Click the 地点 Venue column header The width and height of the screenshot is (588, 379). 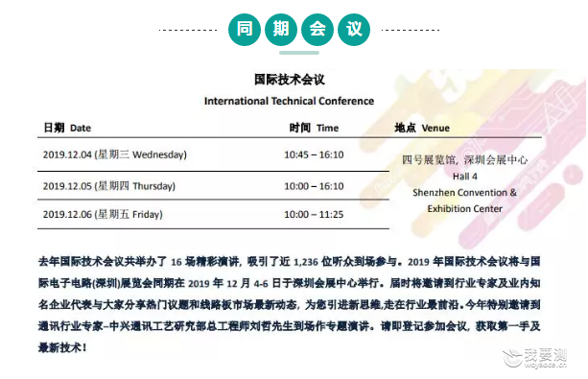[422, 128]
